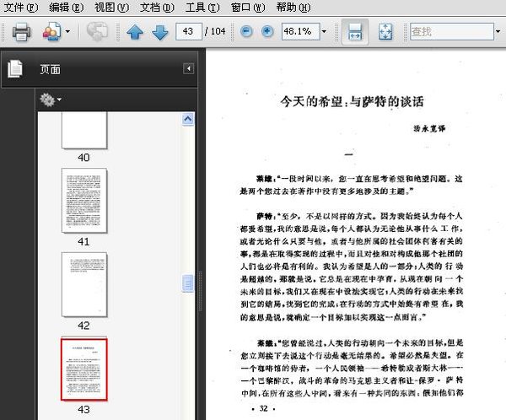Click the thumbnail panel scrollbar handle
This screenshot has height=420, width=506.
[189, 283]
